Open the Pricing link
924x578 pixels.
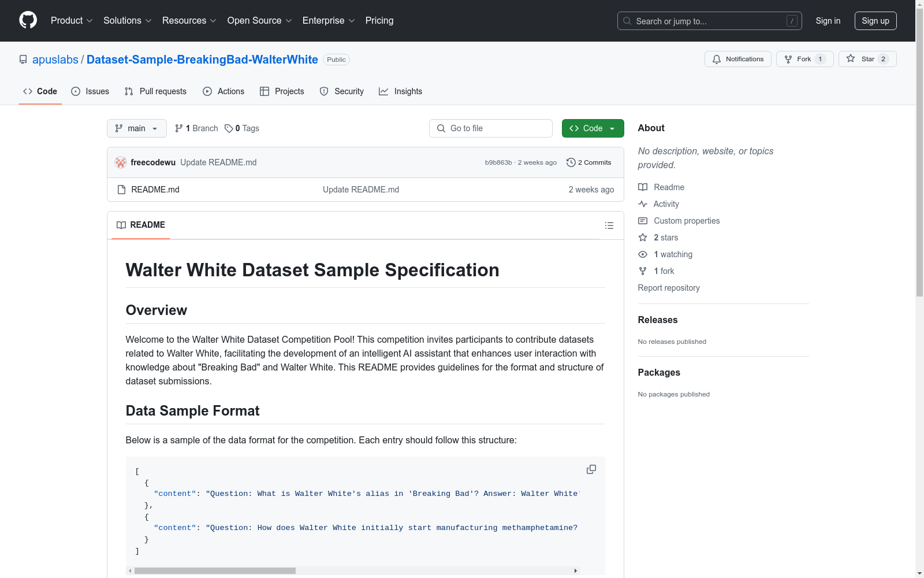[379, 20]
